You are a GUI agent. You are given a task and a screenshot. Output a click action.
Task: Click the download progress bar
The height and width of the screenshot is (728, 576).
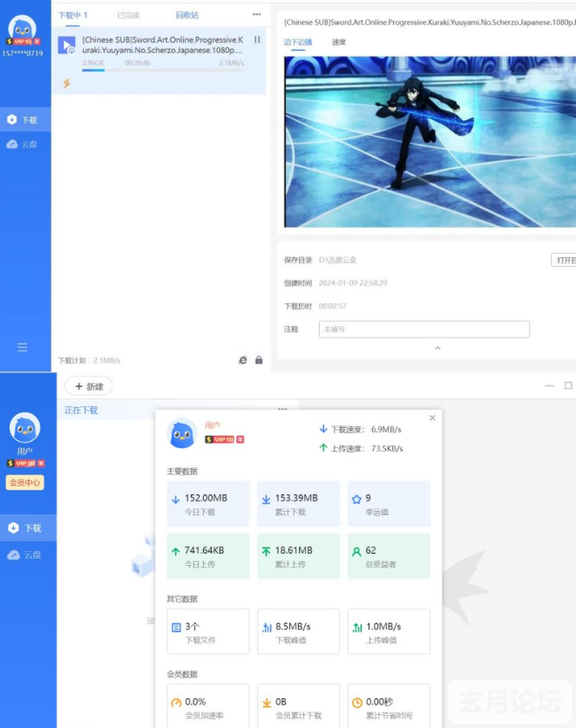pos(162,70)
